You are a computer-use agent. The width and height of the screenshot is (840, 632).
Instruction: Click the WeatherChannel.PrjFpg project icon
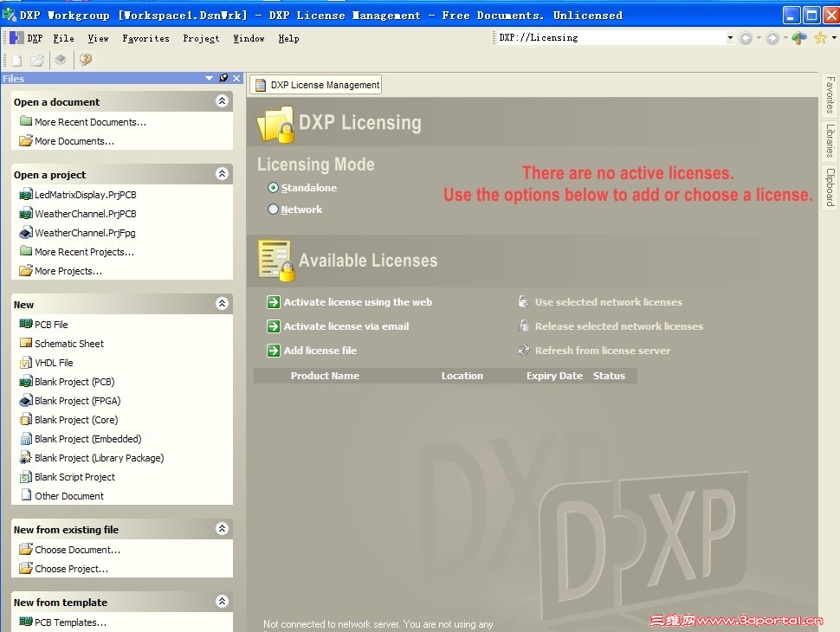(26, 233)
